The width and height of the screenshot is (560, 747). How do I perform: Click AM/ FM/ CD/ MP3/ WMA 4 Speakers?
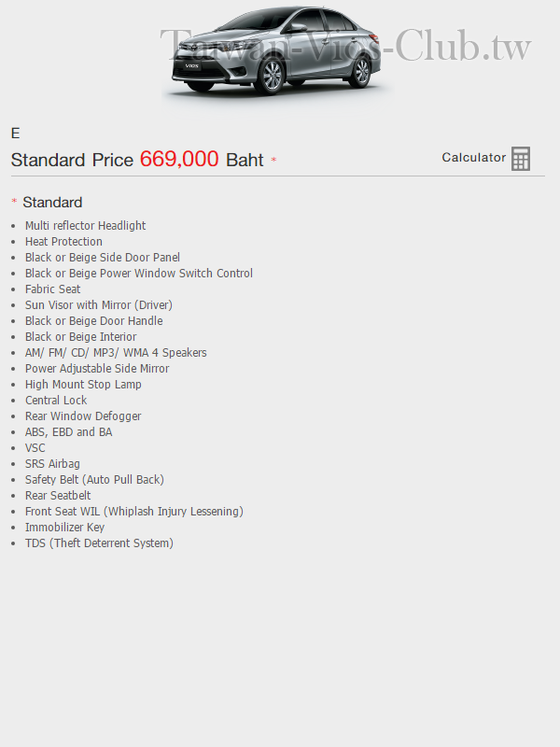tap(116, 353)
